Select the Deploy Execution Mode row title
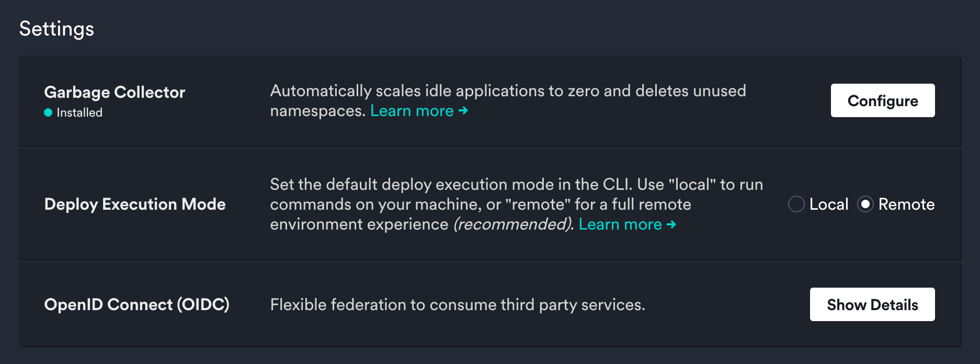The width and height of the screenshot is (980, 364). (x=134, y=204)
